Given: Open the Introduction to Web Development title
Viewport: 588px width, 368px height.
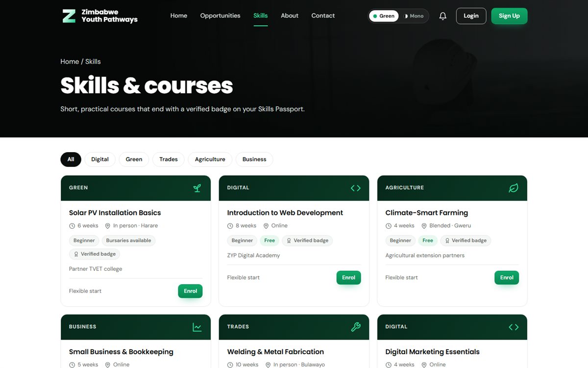Looking at the screenshot, I should click(x=285, y=213).
